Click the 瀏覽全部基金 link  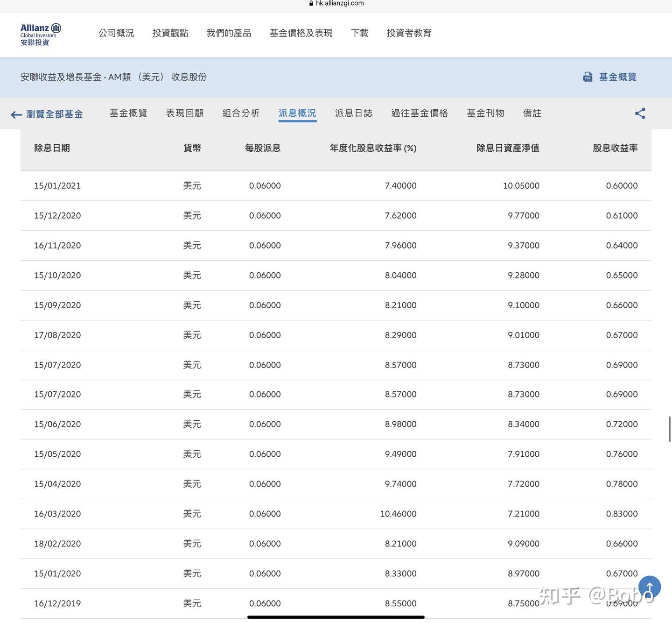[x=55, y=114]
